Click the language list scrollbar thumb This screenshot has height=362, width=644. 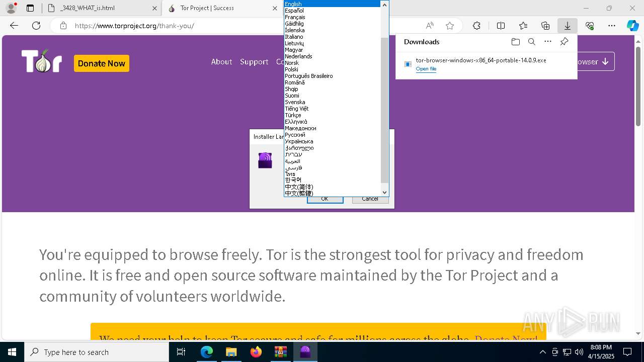click(x=385, y=110)
